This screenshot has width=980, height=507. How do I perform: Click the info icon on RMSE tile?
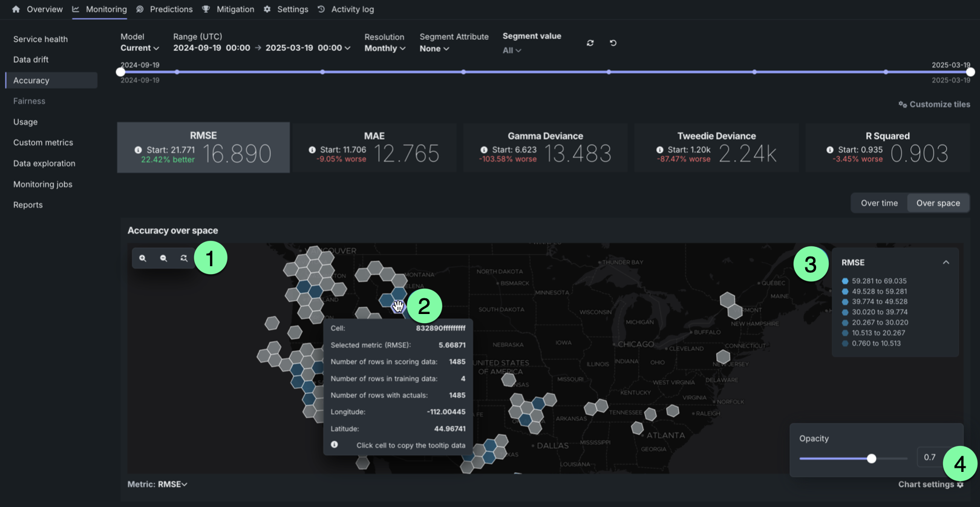[138, 150]
